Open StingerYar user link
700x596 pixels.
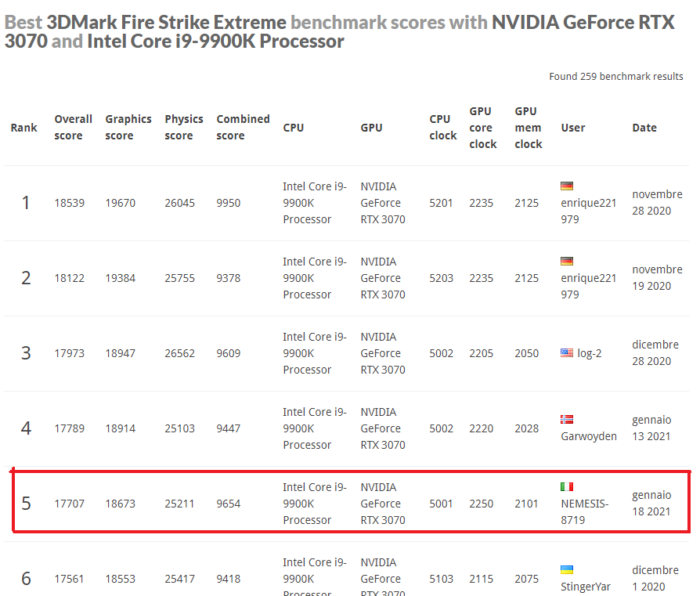[x=585, y=587]
